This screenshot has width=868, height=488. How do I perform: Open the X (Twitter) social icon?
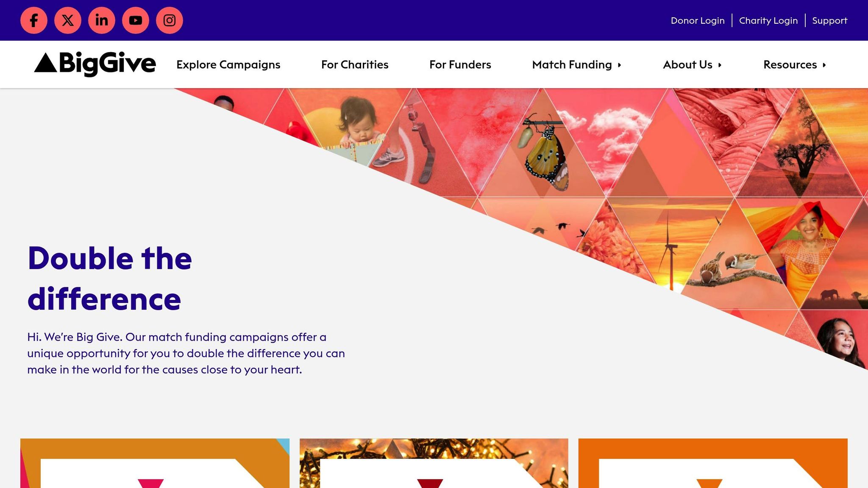pyautogui.click(x=68, y=20)
